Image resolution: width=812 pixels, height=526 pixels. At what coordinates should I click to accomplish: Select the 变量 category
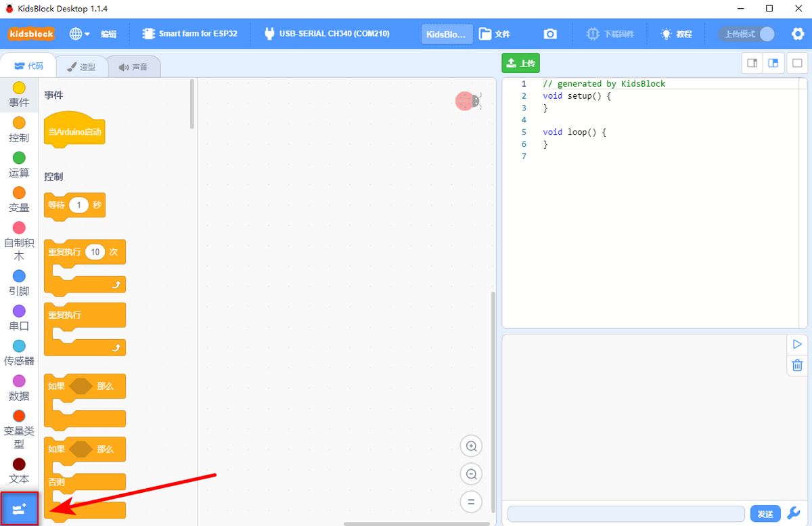click(x=19, y=200)
